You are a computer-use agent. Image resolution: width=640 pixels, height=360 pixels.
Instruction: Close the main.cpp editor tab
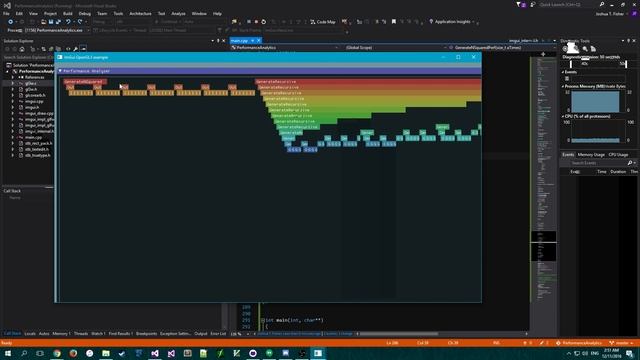[259, 41]
